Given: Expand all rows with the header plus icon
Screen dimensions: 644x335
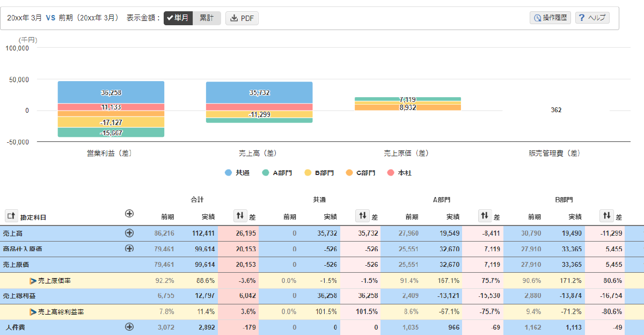Looking at the screenshot, I should pos(129,214).
